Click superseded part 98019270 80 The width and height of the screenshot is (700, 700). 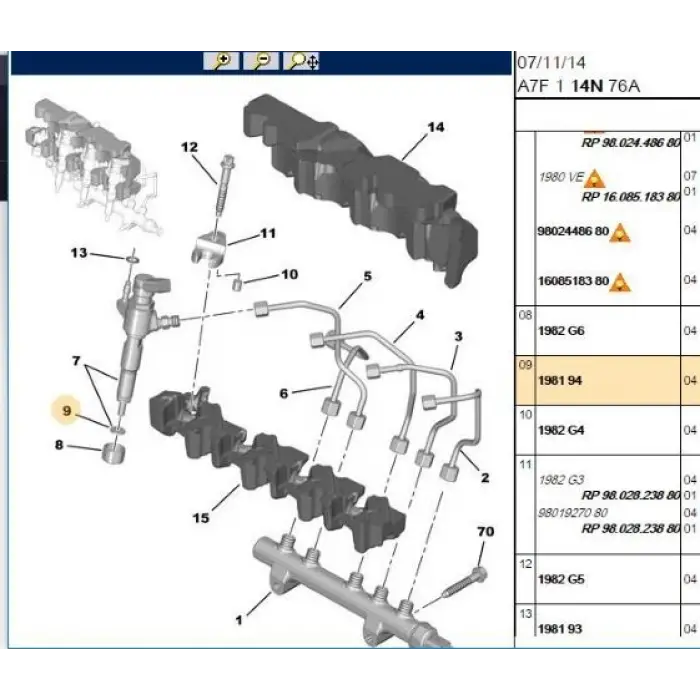coord(573,512)
